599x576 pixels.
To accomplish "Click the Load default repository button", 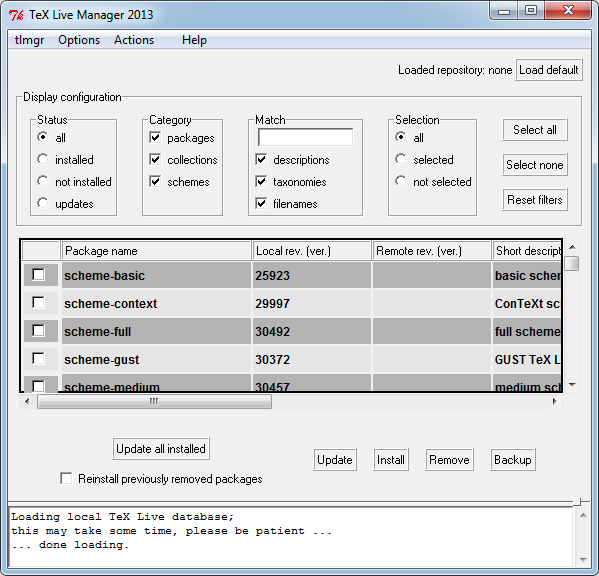I will 549,70.
